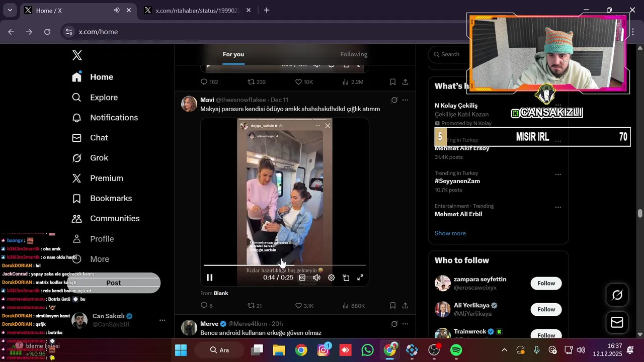
Task: Switch to the For you tab
Action: [233, 54]
